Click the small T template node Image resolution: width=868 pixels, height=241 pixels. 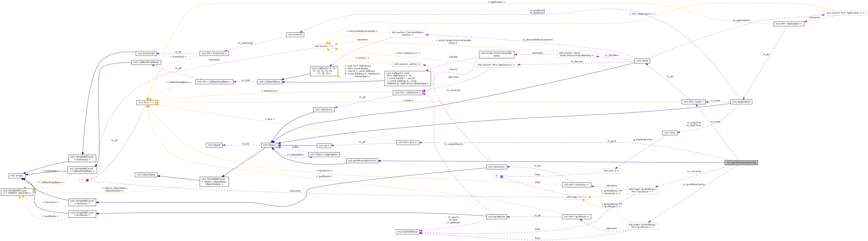82,180
